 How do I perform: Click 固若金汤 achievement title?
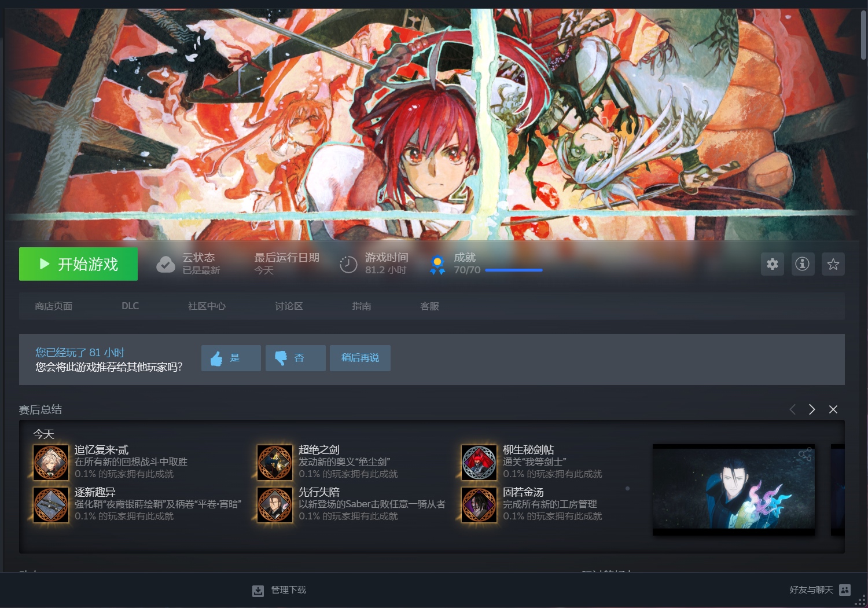[523, 492]
